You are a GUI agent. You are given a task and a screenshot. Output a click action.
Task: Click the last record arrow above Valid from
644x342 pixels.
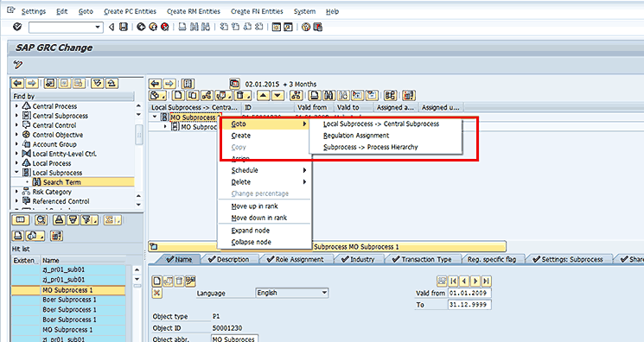[487, 281]
